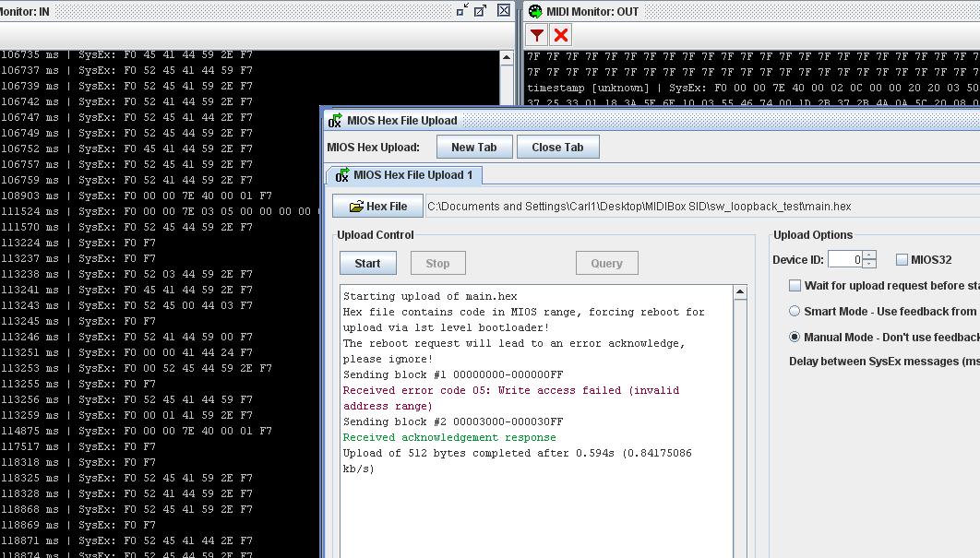The image size is (980, 558).
Task: Start the hex file upload
Action: 367,264
